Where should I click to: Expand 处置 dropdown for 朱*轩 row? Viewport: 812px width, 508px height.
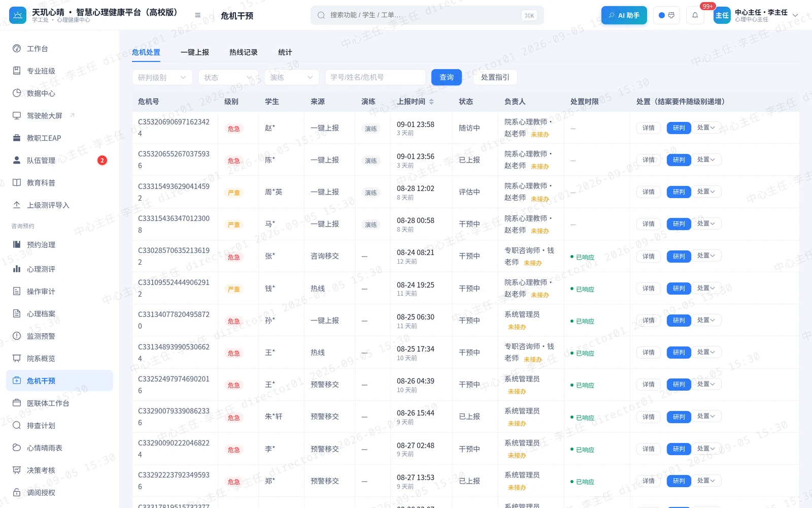tap(706, 416)
